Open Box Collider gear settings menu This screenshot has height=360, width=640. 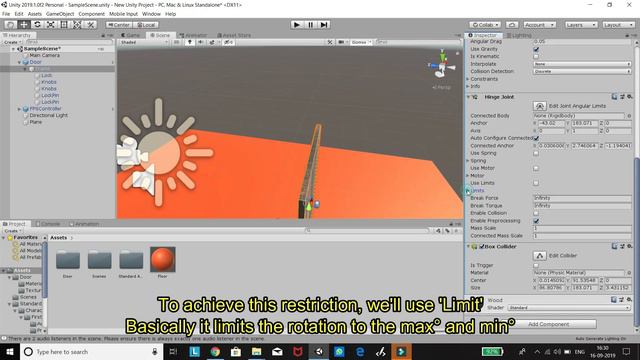[x=630, y=246]
